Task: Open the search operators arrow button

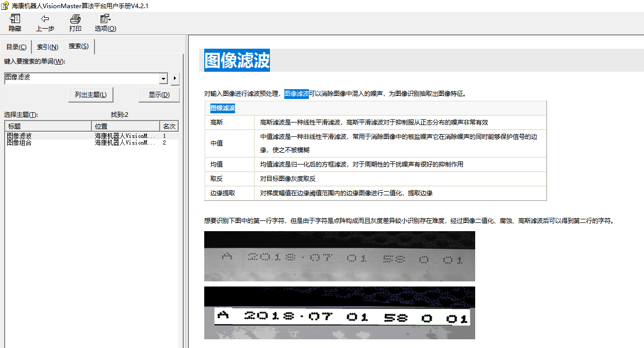Action: (x=175, y=79)
